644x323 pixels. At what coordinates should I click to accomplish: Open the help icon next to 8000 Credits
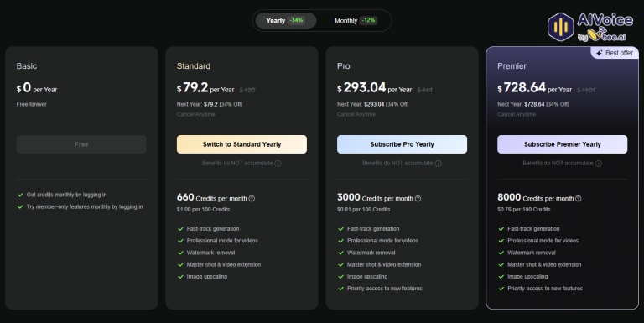click(x=579, y=199)
